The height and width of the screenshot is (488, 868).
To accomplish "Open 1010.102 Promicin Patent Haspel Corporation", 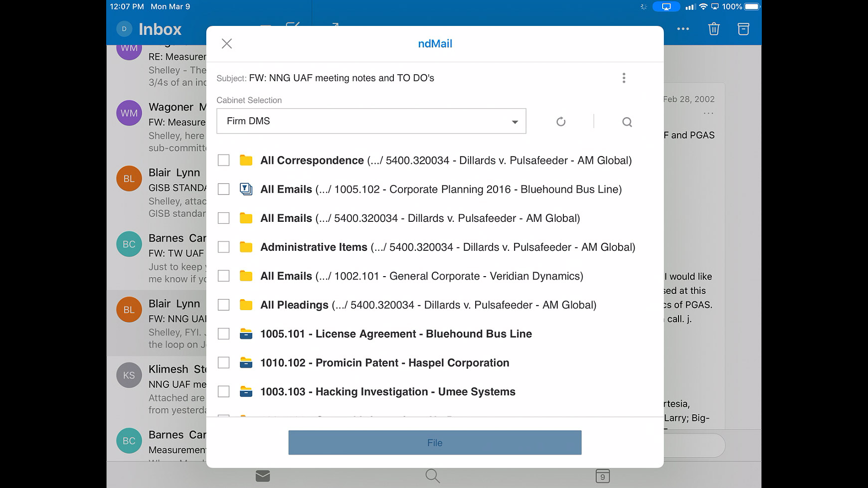I will click(x=385, y=363).
